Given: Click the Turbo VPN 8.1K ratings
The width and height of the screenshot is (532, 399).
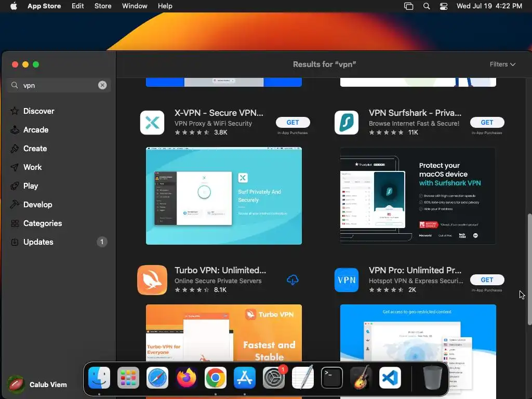Looking at the screenshot, I should 201,290.
